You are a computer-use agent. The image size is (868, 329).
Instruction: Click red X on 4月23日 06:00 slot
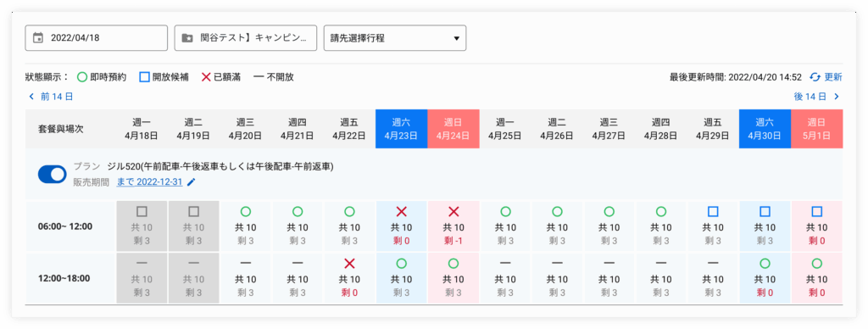tap(401, 211)
